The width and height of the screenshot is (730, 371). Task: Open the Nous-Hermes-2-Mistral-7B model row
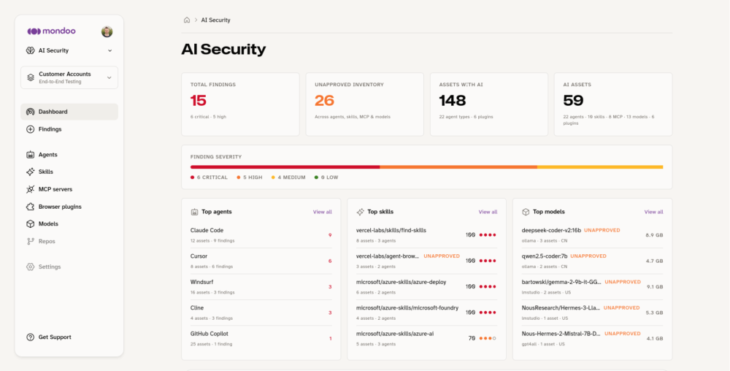(592, 338)
